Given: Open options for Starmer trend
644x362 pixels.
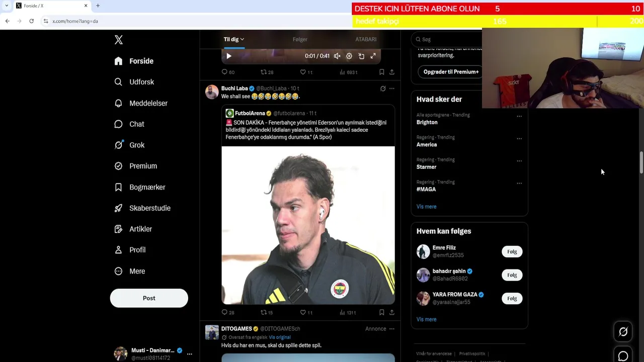Looking at the screenshot, I should tap(519, 161).
